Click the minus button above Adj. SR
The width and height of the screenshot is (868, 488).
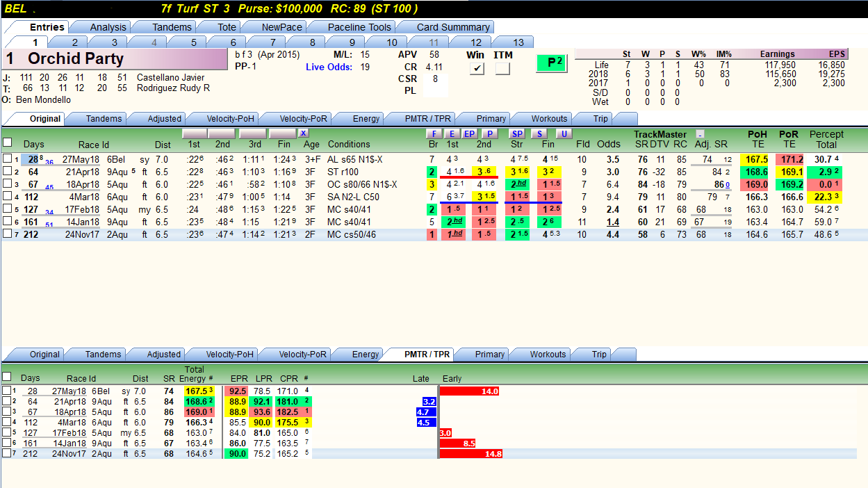(701, 133)
